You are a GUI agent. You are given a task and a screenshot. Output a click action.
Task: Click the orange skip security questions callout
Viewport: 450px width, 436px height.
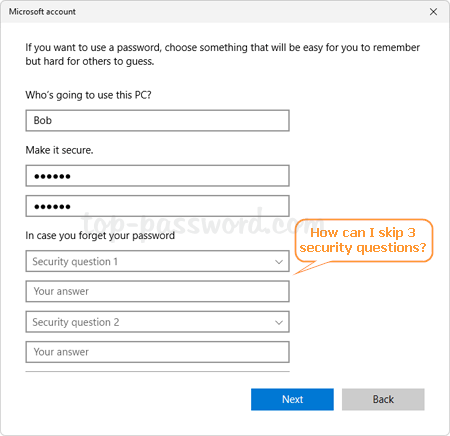(x=364, y=241)
